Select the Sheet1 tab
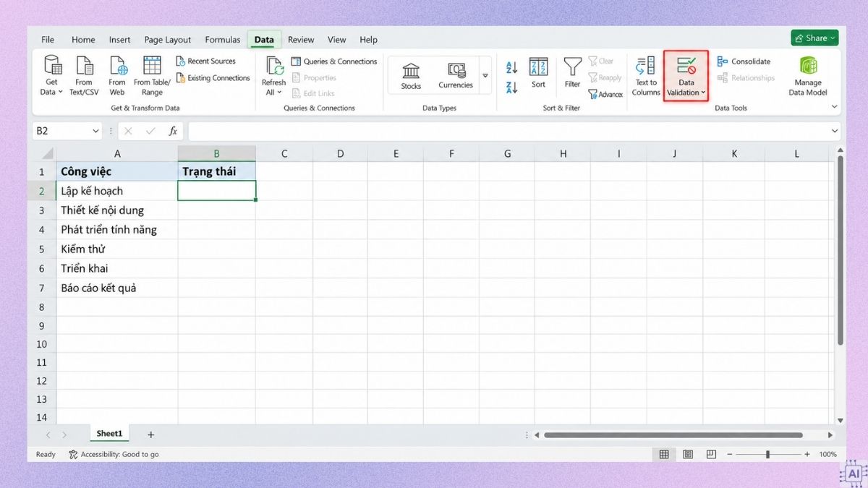868x488 pixels. pos(109,434)
